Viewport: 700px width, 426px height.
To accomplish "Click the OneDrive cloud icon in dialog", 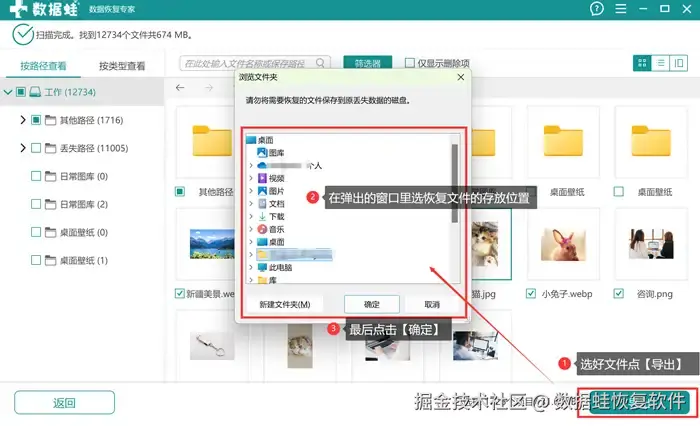I will pos(262,166).
